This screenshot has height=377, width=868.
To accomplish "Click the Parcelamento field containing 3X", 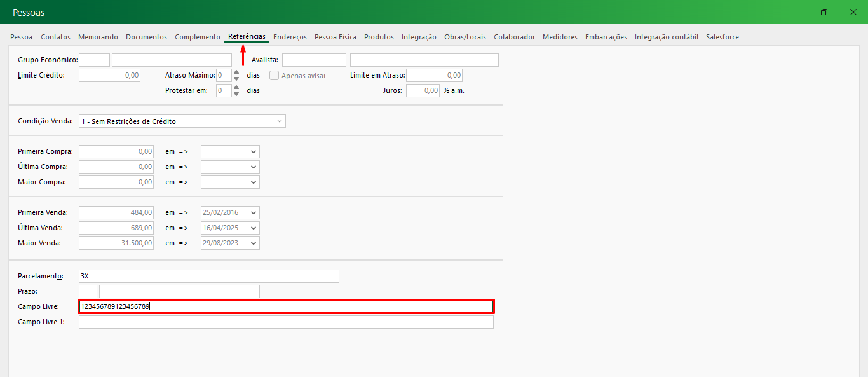I will tap(208, 277).
